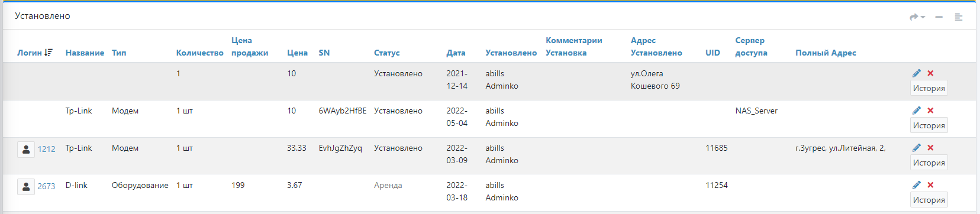The height and width of the screenshot is (214, 980).
Task: Sort by the UID column header
Action: pyautogui.click(x=713, y=53)
